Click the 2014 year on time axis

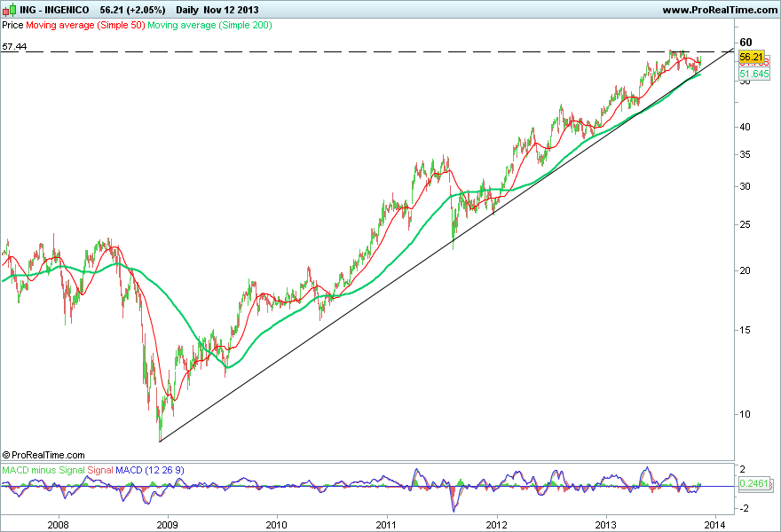point(715,525)
